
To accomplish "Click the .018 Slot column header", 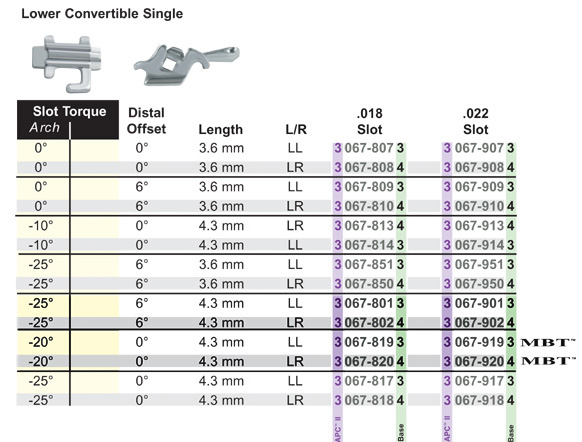I will click(369, 121).
